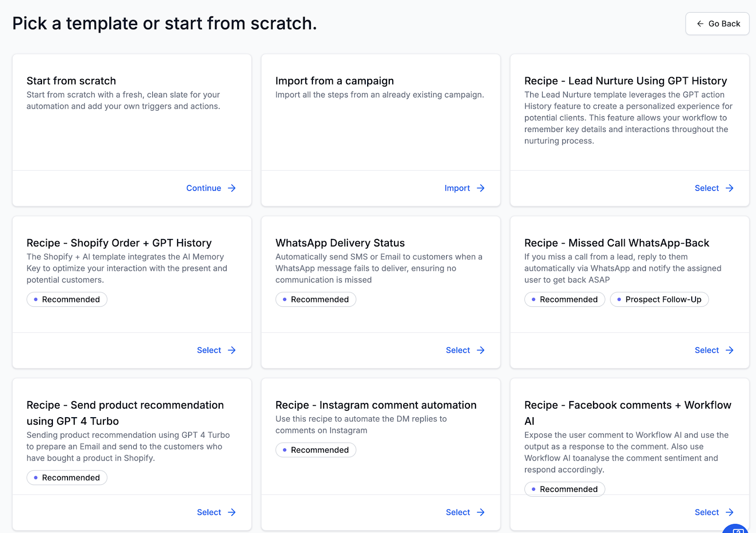Click the Select arrow on WhatsApp Delivery Status
This screenshot has width=756, height=533.
tap(481, 350)
